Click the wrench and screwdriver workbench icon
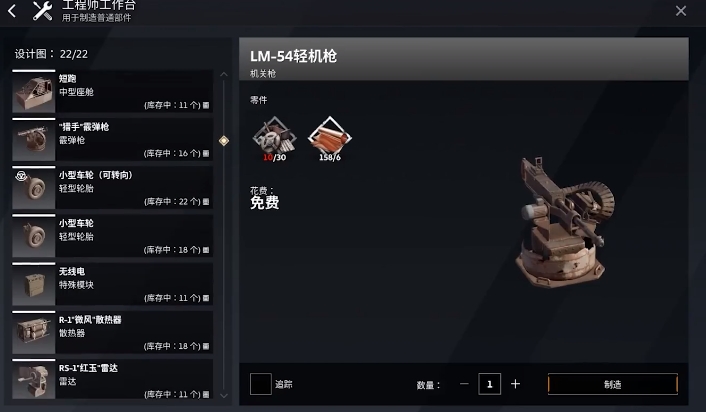Image resolution: width=706 pixels, height=412 pixels. 43,11
